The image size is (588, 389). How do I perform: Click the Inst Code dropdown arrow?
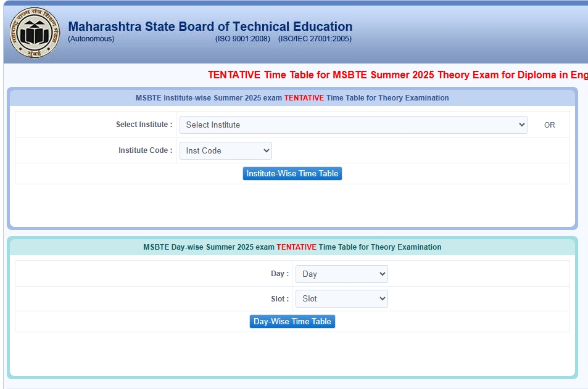pyautogui.click(x=266, y=150)
